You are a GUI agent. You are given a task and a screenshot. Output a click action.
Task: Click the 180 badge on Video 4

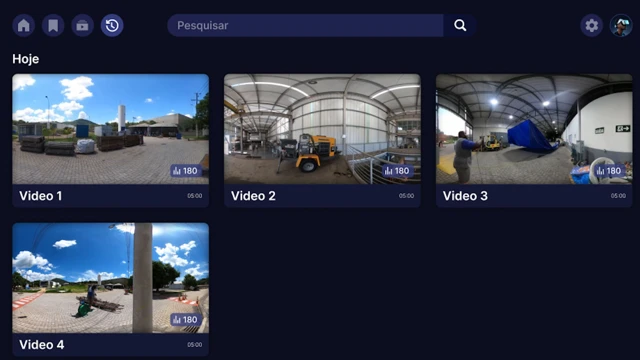[x=185, y=319]
